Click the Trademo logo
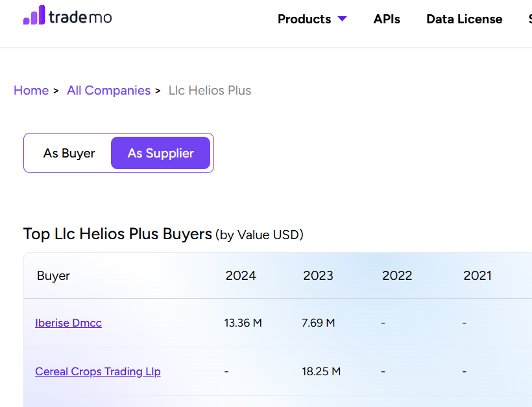This screenshot has width=532, height=407. (x=67, y=16)
